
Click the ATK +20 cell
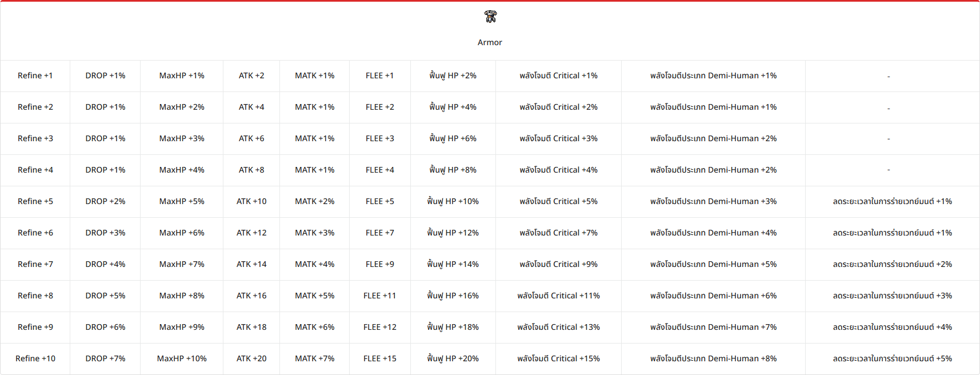click(251, 358)
